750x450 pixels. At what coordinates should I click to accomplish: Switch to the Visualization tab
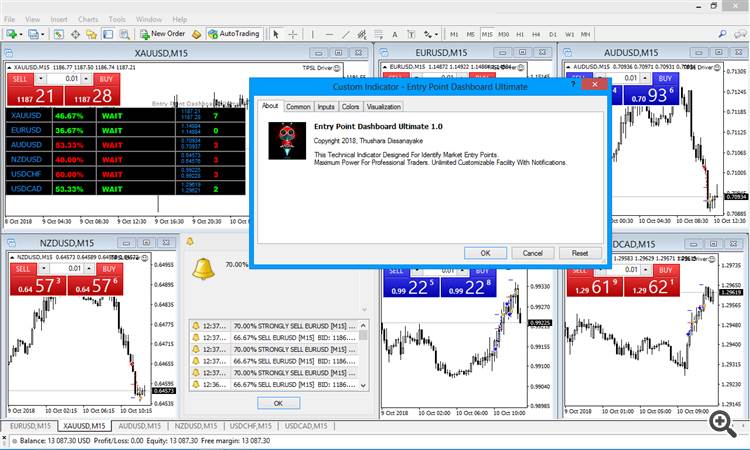(x=384, y=107)
